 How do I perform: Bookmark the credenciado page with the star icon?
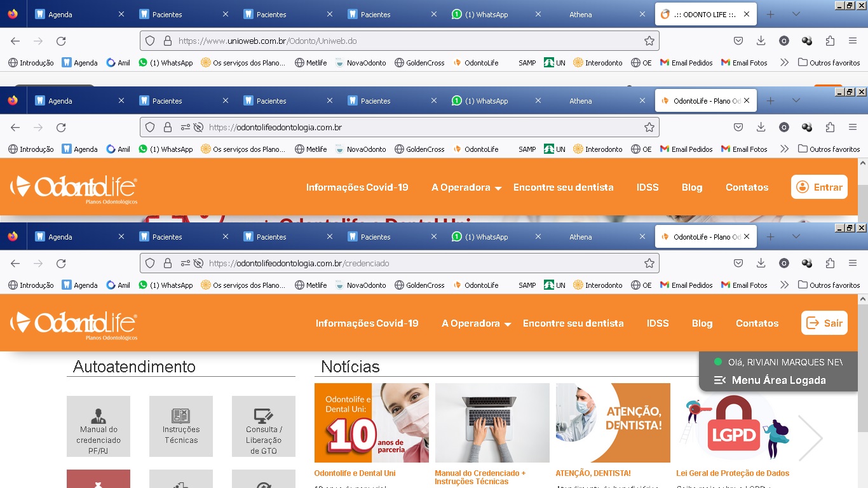649,263
